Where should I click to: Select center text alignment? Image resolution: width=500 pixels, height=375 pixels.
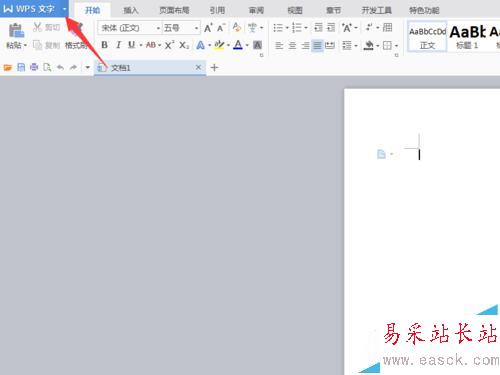[x=292, y=45]
